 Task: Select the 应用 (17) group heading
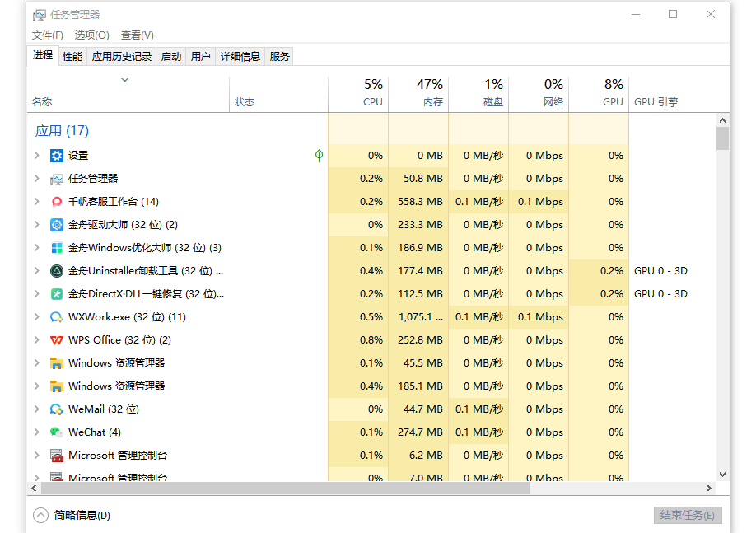pyautogui.click(x=63, y=131)
